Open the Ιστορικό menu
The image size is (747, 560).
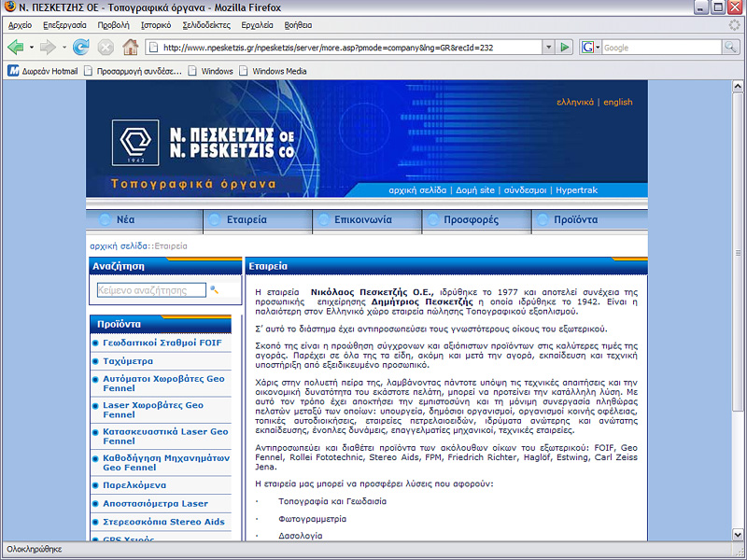pyautogui.click(x=156, y=25)
